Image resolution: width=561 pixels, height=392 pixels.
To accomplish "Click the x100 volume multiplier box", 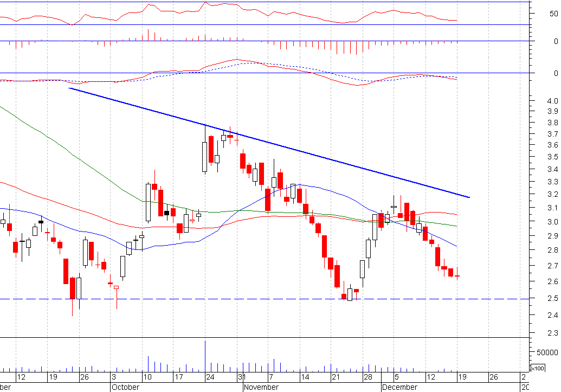I will pyautogui.click(x=537, y=368).
